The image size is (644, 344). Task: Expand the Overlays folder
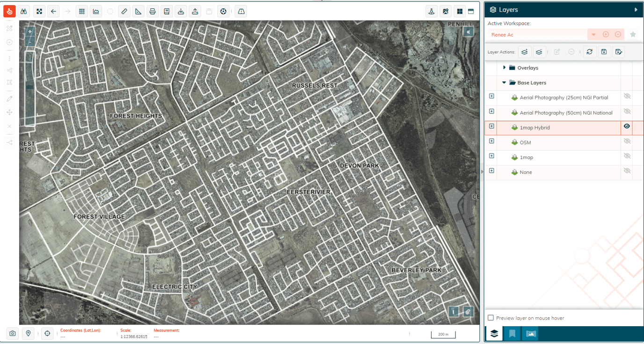[x=504, y=68]
